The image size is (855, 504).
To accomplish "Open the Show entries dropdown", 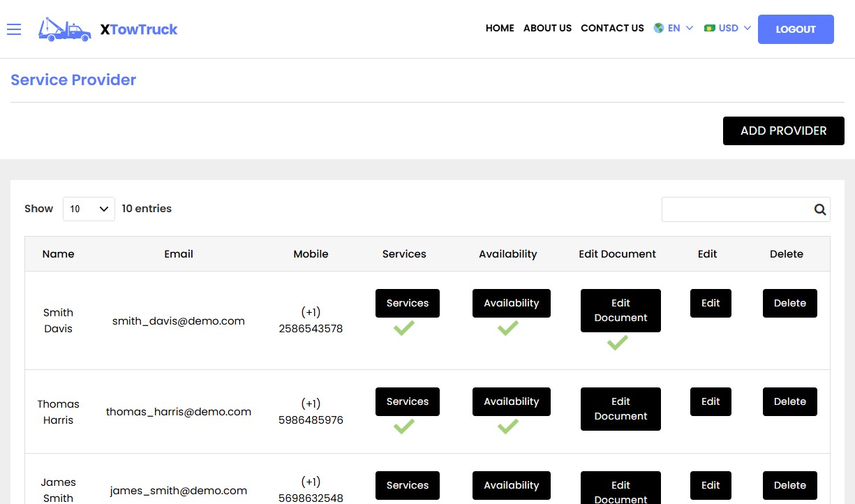I will (89, 208).
